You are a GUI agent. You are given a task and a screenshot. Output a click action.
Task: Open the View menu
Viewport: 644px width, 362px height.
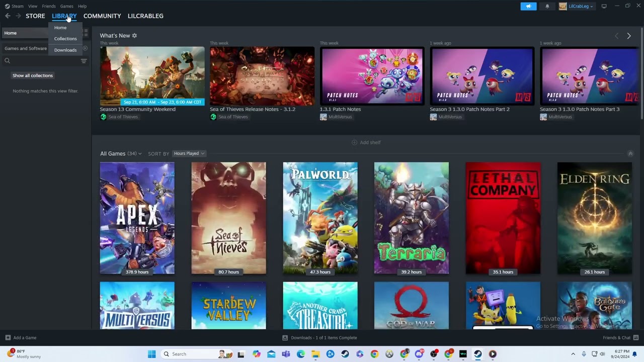(x=33, y=6)
